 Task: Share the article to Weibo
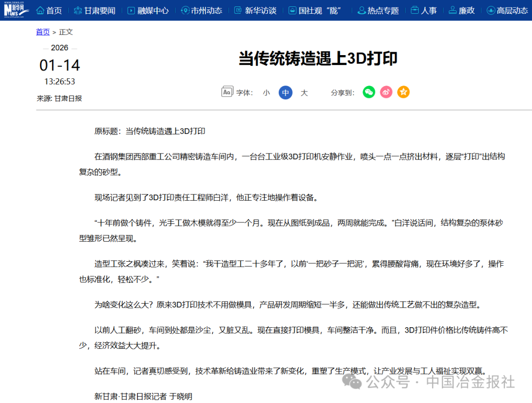click(x=386, y=92)
